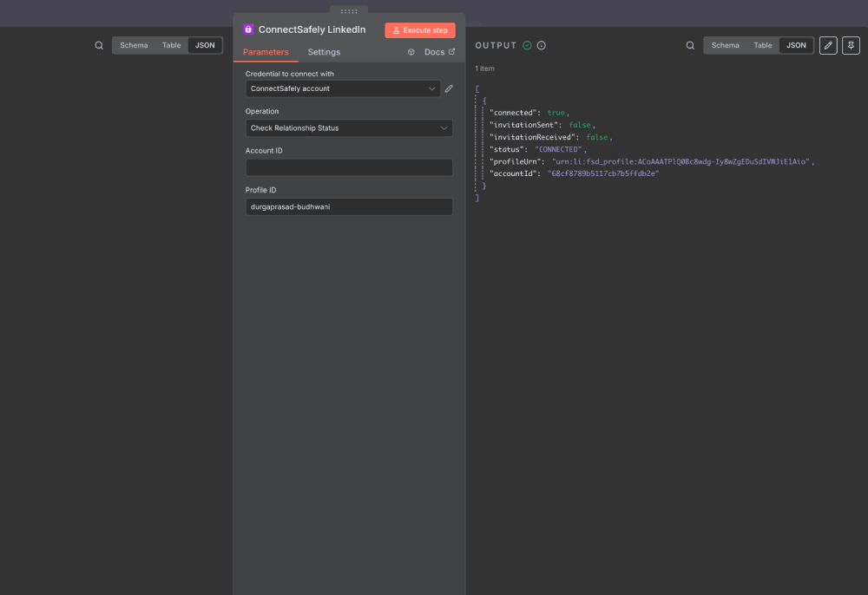Open the Settings tab
This screenshot has height=595, width=868.
click(324, 52)
